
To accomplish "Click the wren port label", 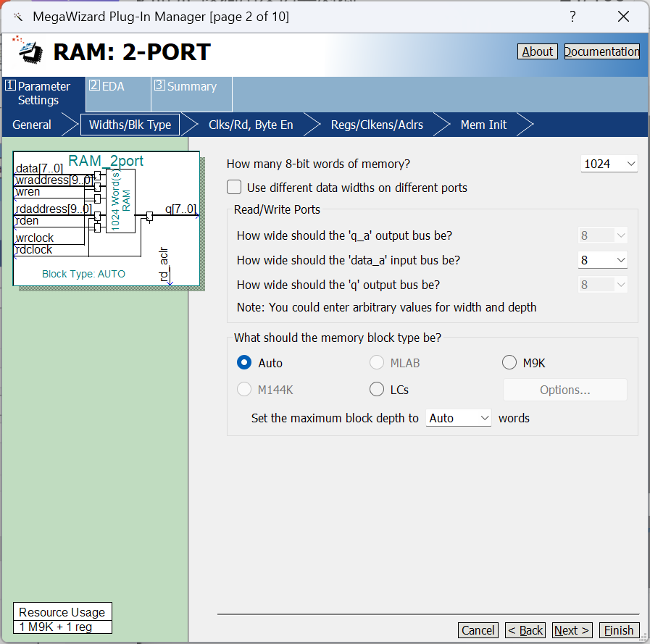I will tap(28, 192).
